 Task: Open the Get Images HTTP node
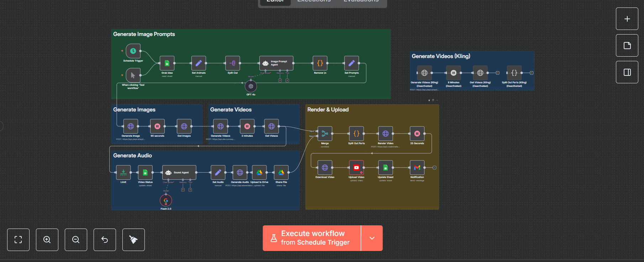point(184,126)
